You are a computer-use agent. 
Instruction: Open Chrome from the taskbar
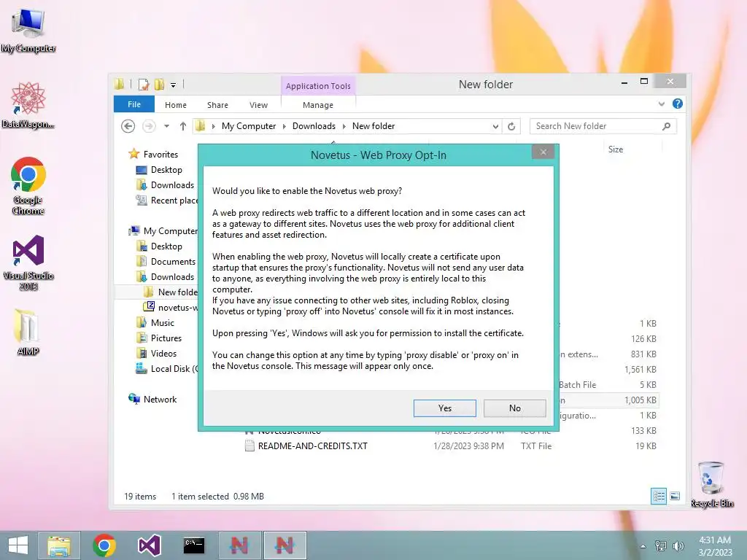[104, 545]
